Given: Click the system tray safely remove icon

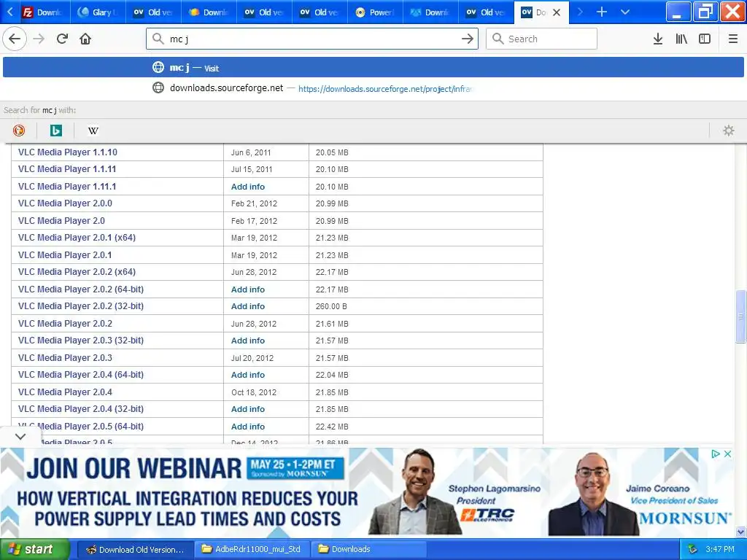Looking at the screenshot, I should point(692,549).
